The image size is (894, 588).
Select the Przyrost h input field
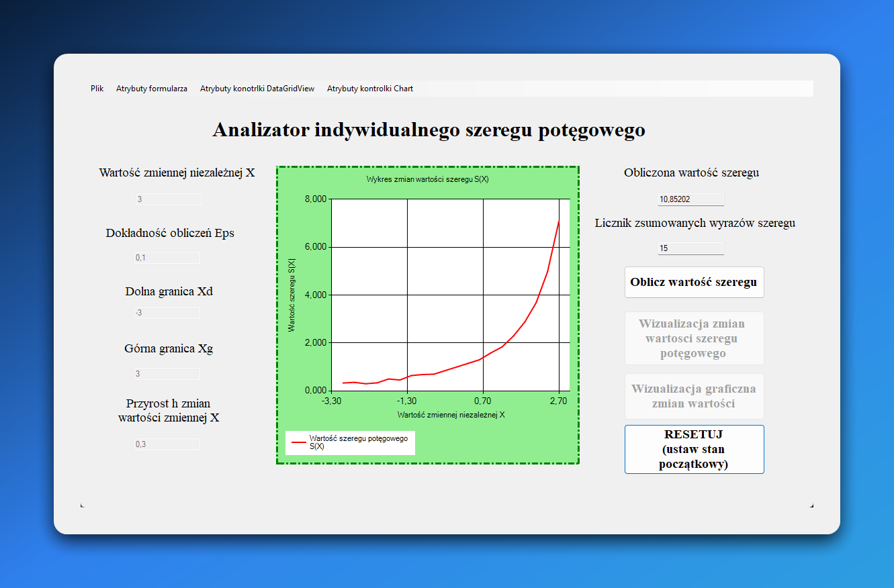pos(167,444)
